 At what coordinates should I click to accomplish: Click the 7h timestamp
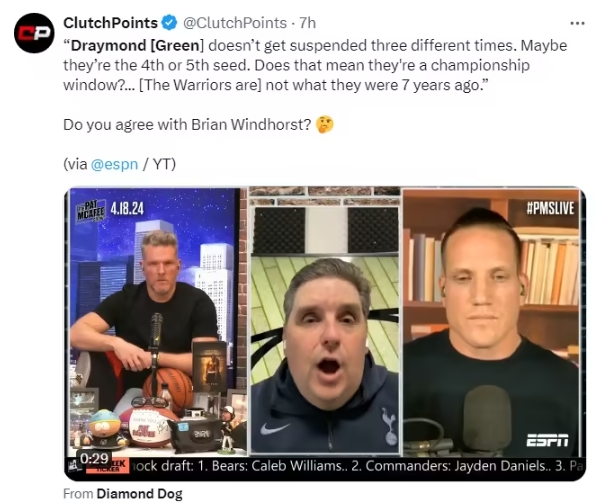coord(308,23)
